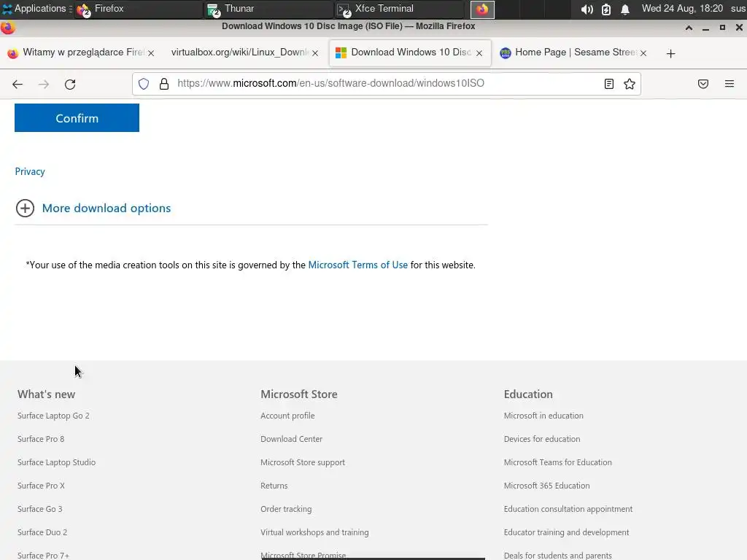Image resolution: width=747 pixels, height=560 pixels.
Task: Open the Privacy link
Action: pos(30,171)
